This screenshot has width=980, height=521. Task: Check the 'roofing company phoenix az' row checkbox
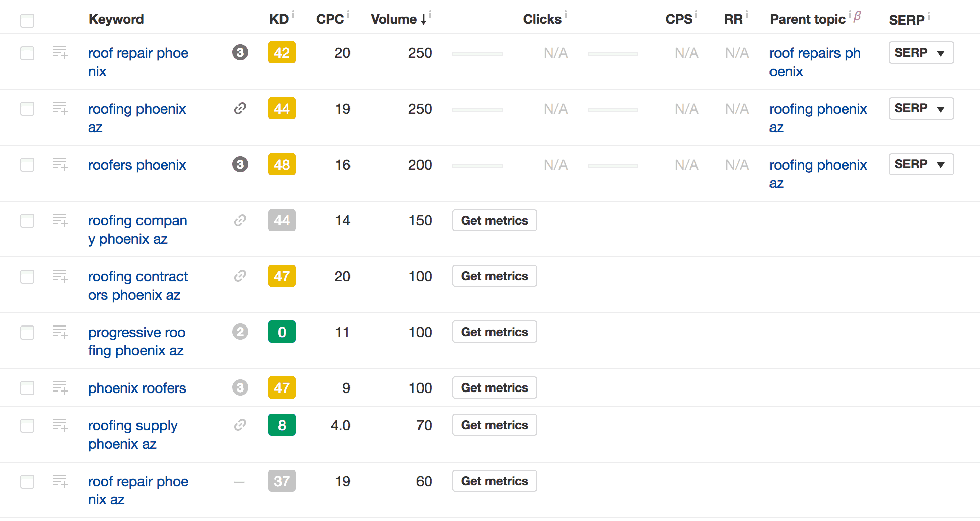27,221
